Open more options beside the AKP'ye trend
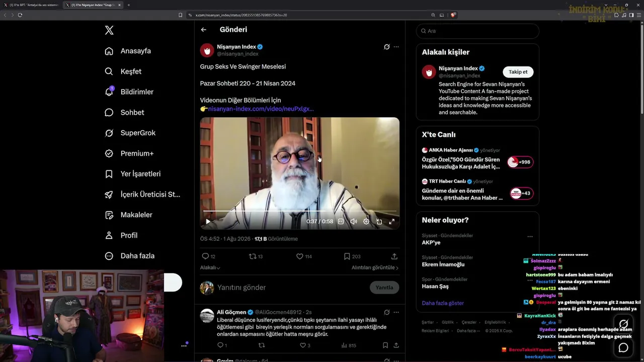The image size is (644, 362). click(530, 236)
